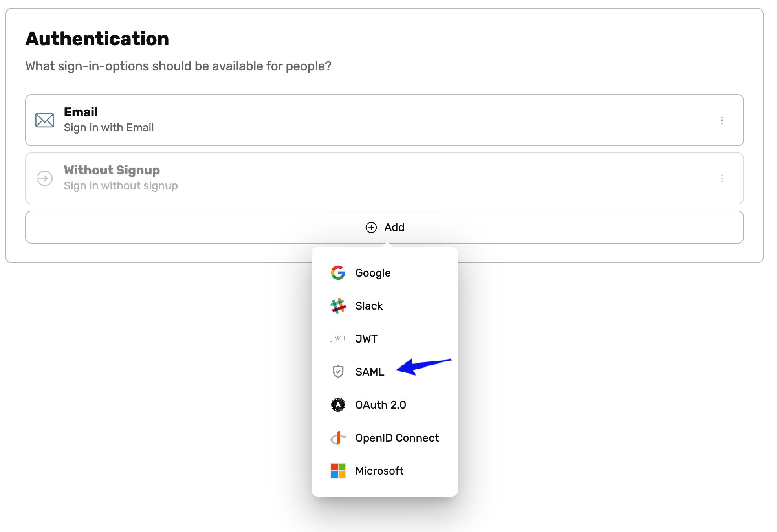Click the small JWT icon
Viewport: 777px width, 532px height.
338,338
